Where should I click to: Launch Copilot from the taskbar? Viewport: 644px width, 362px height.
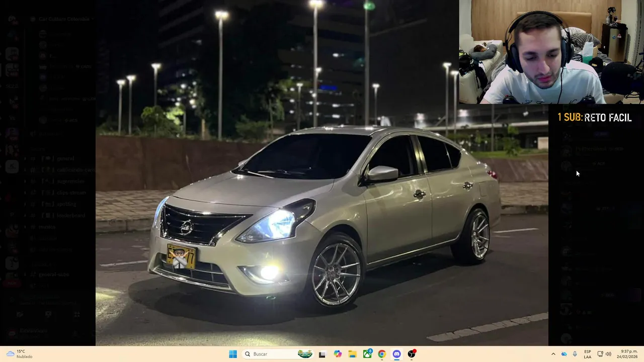click(x=338, y=354)
